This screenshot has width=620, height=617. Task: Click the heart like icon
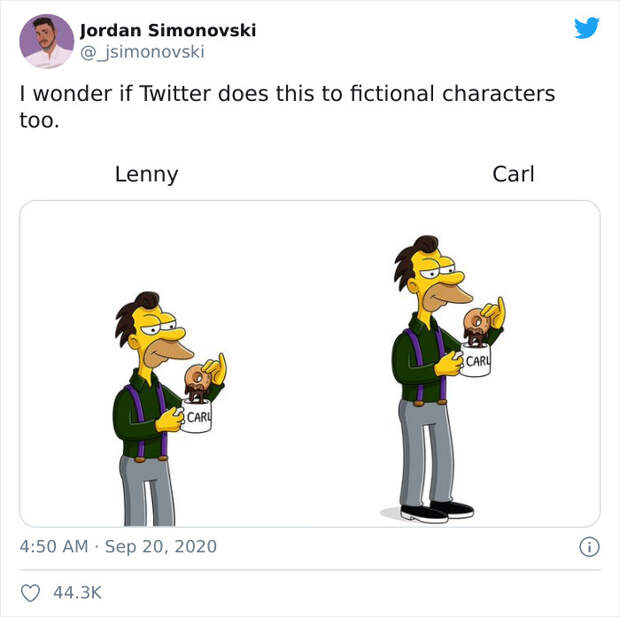coord(30,593)
